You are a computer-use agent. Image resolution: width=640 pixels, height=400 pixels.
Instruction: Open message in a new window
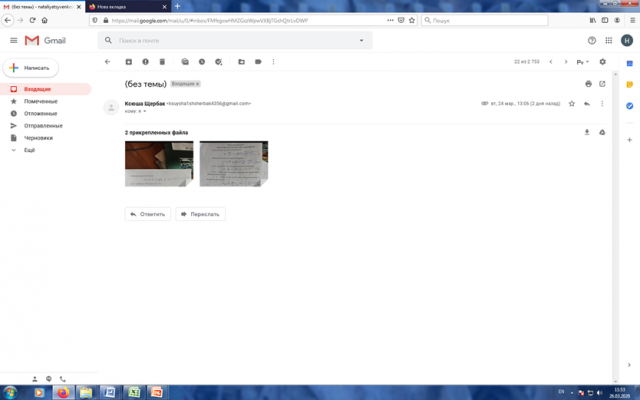(x=602, y=84)
